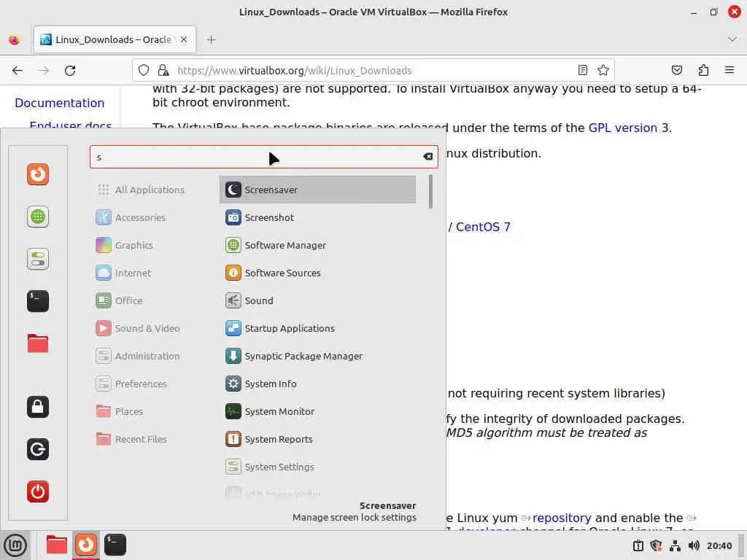Open Software Manager from the favorites sidebar
This screenshot has width=747, height=560.
click(x=38, y=217)
